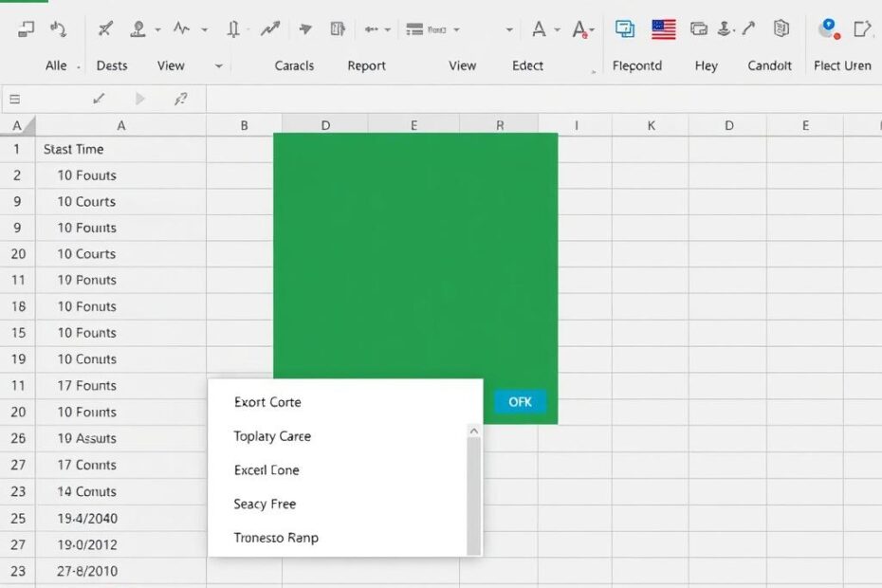This screenshot has width=882, height=588.
Task: Click the stamp icon under Hey group
Action: click(x=724, y=29)
